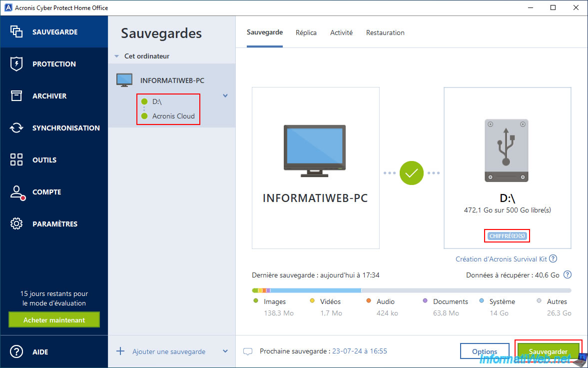Switch to the Sauvegarde tab
588x368 pixels.
[265, 32]
